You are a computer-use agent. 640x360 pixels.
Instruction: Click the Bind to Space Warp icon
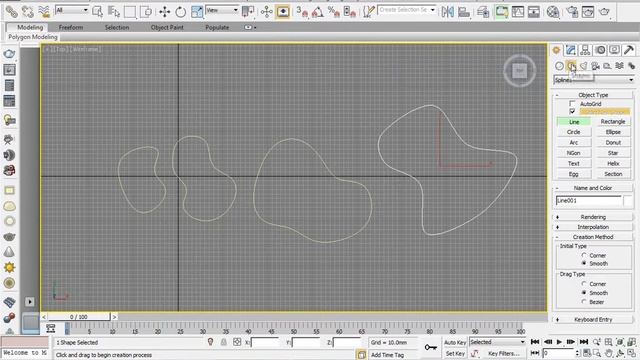(x=44, y=12)
